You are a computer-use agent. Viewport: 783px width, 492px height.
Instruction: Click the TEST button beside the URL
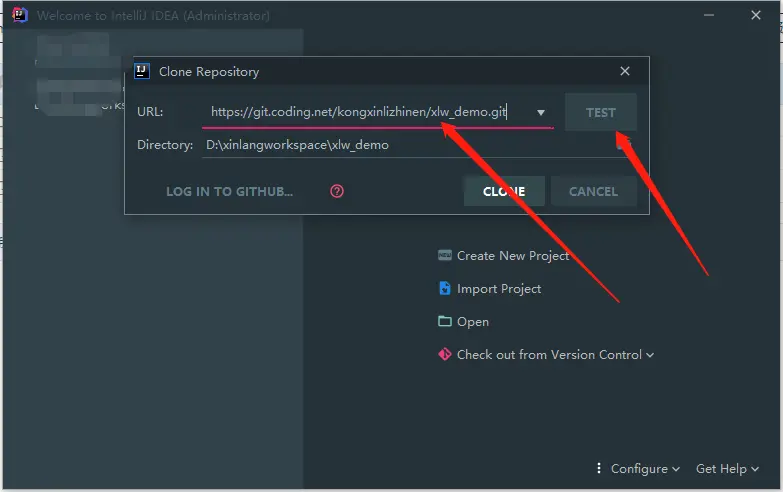point(601,112)
